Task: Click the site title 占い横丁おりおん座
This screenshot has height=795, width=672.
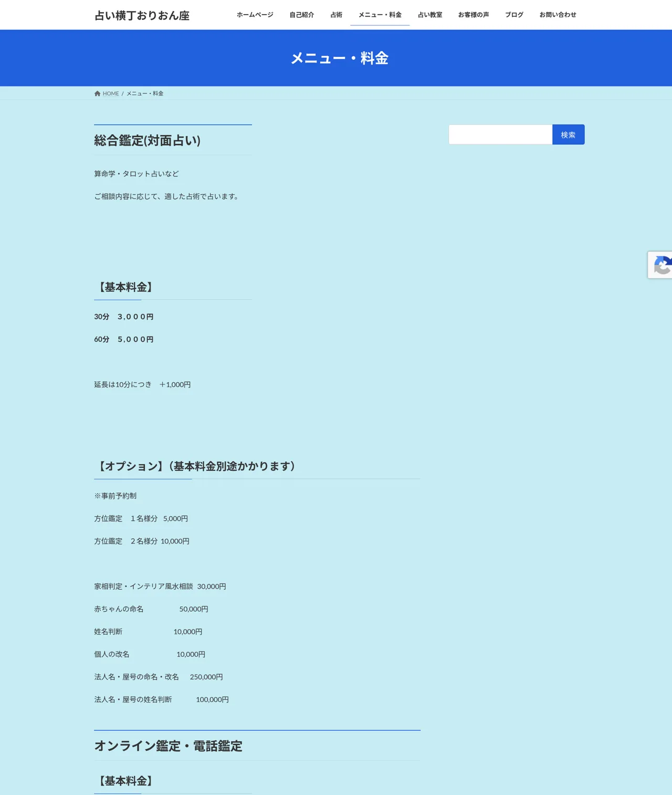Action: (142, 15)
